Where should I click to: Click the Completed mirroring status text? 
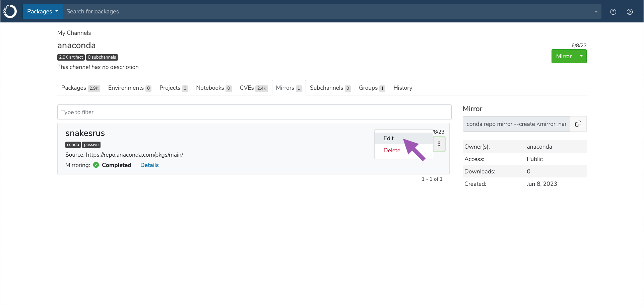pos(117,165)
